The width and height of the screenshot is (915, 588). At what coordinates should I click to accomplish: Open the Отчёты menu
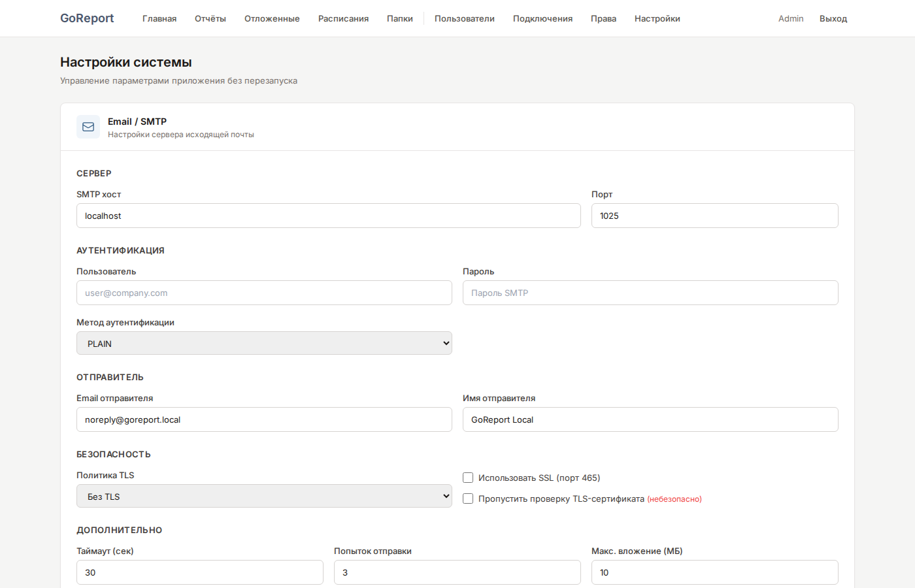click(210, 18)
